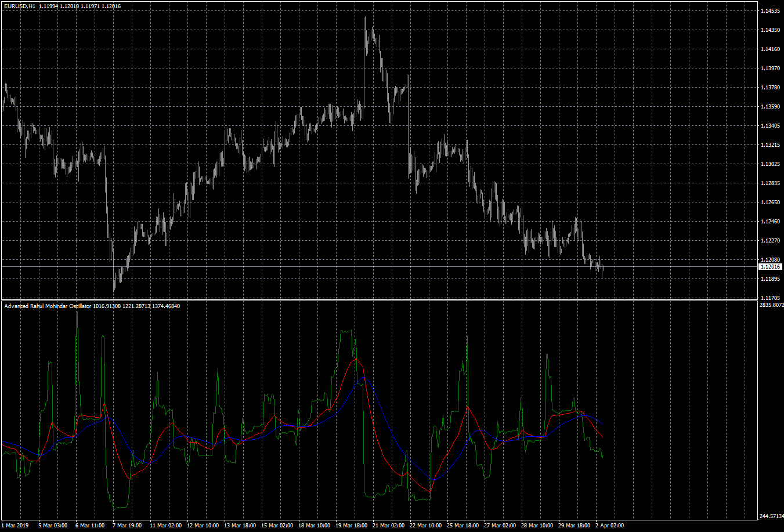Click the 29 Mar 18:00 time label
Image resolution: width=784 pixels, height=532 pixels.
pyautogui.click(x=575, y=526)
